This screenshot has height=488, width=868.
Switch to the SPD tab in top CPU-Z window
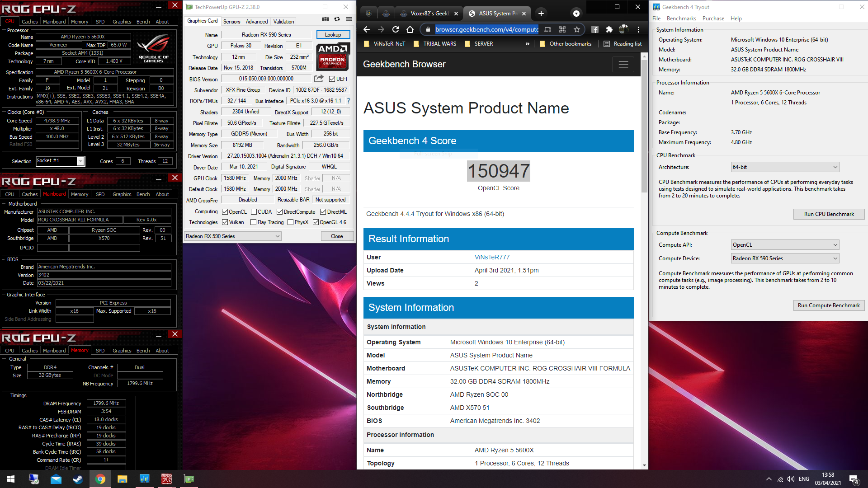coord(100,22)
